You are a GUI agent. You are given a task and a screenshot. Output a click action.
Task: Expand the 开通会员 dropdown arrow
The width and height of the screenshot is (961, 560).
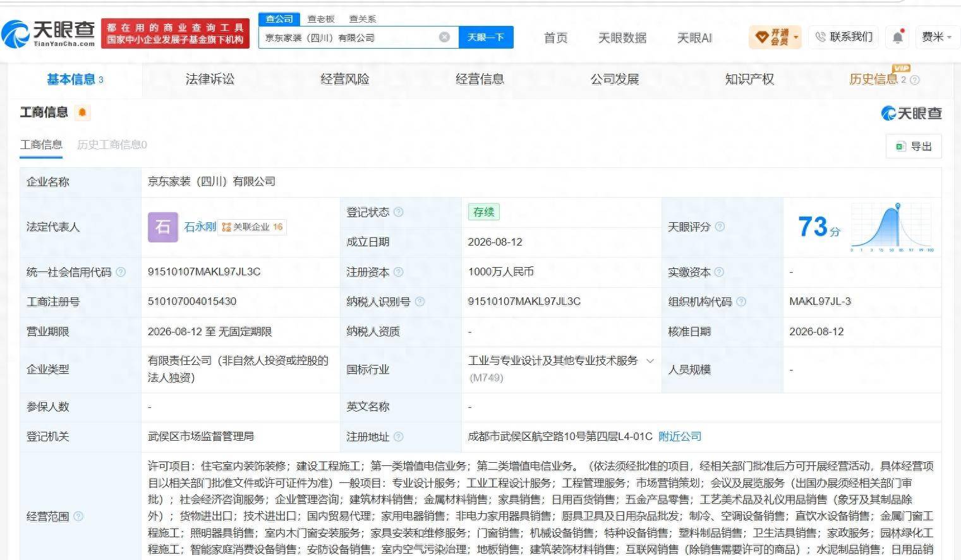click(796, 37)
